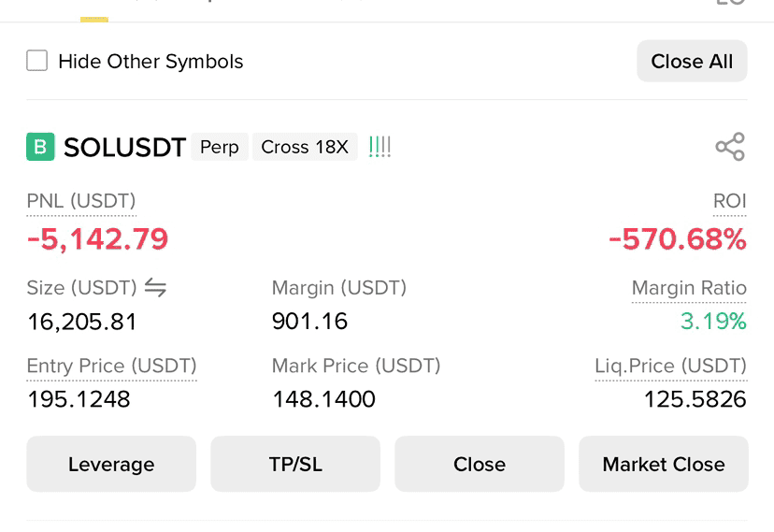Image resolution: width=774 pixels, height=532 pixels.
Task: Open the Leverage adjustment button
Action: pyautogui.click(x=111, y=464)
